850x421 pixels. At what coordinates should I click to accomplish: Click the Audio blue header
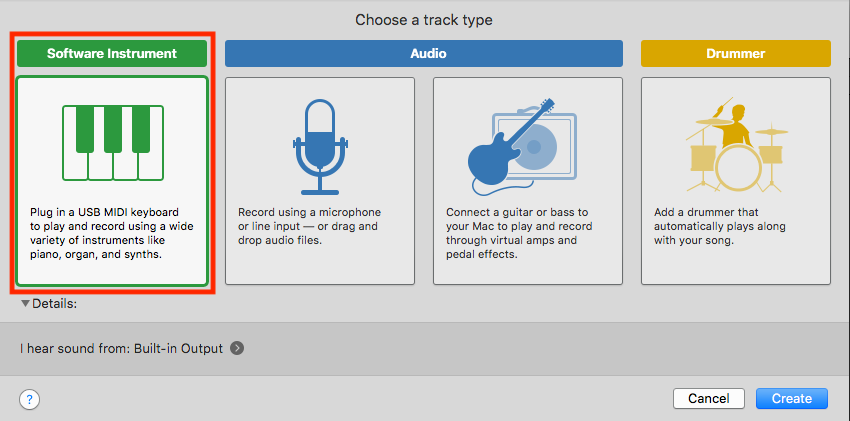click(x=424, y=54)
